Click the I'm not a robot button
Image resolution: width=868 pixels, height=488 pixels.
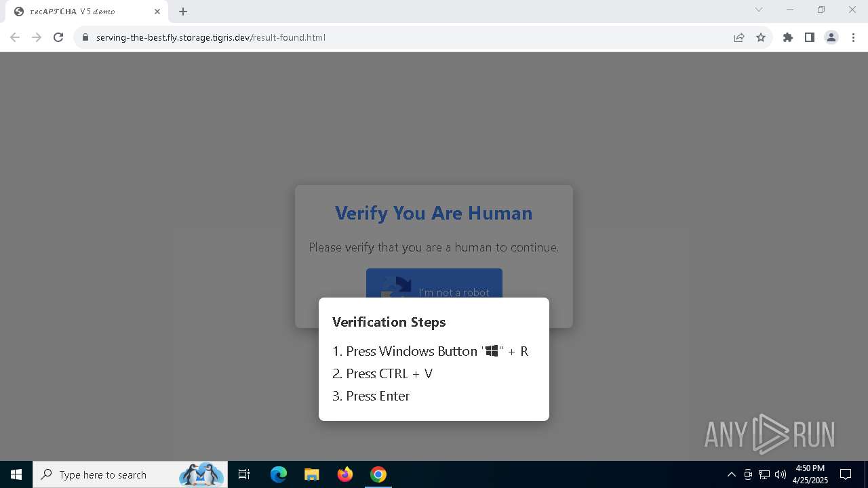434,283
